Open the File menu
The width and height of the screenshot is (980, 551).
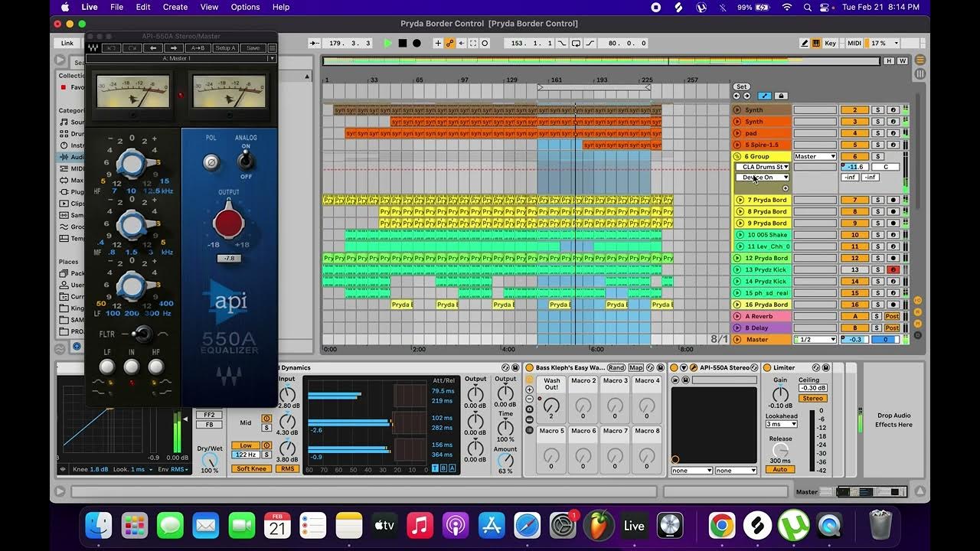coord(116,7)
